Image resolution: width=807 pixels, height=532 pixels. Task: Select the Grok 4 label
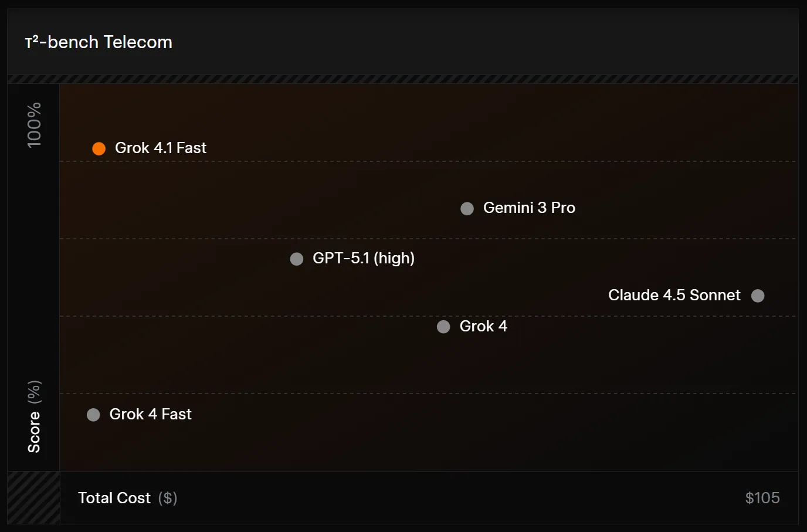click(x=483, y=326)
